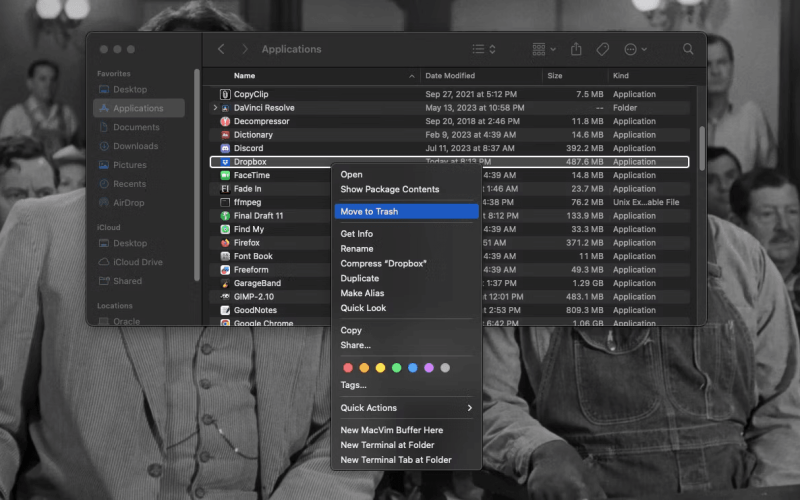Click the Tags toolbar icon
This screenshot has height=500, width=800.
pyautogui.click(x=603, y=49)
